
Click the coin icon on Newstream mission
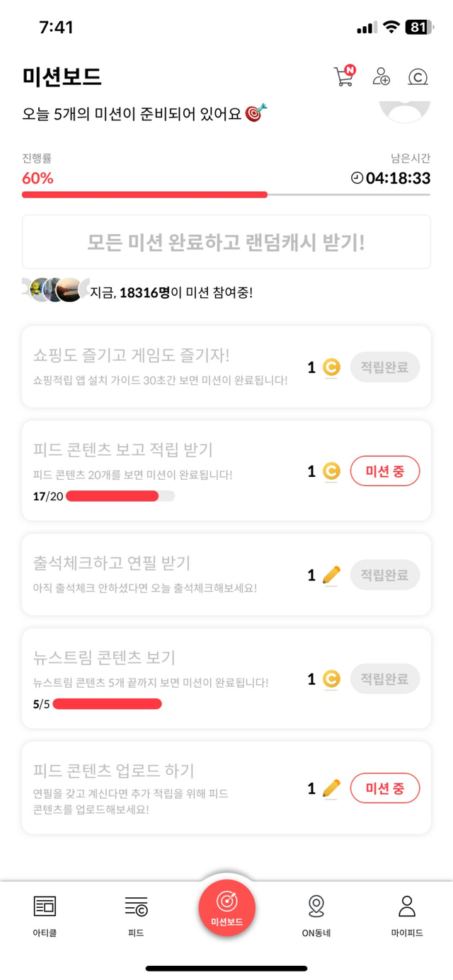[x=331, y=679]
